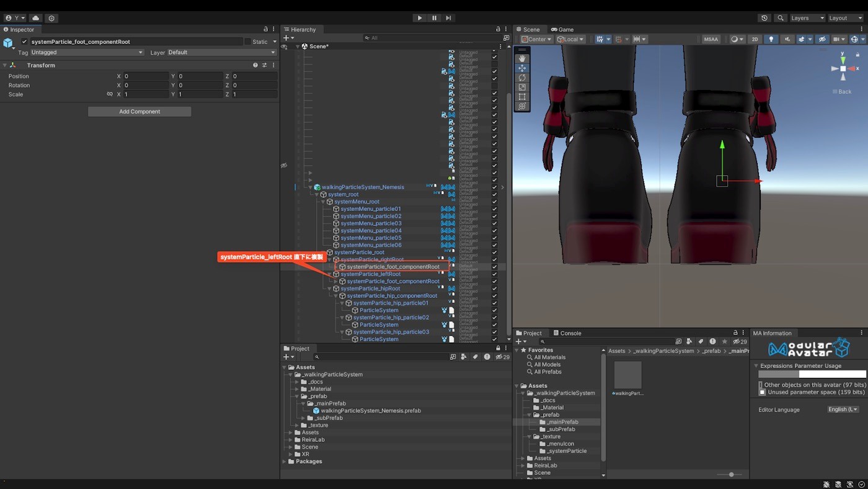Select the Hand tool in Scene view

[522, 58]
